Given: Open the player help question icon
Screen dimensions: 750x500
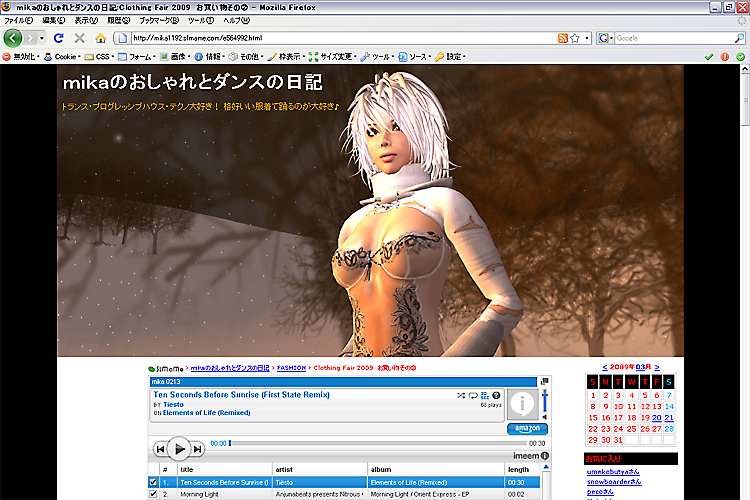Looking at the screenshot, I should pyautogui.click(x=496, y=395).
